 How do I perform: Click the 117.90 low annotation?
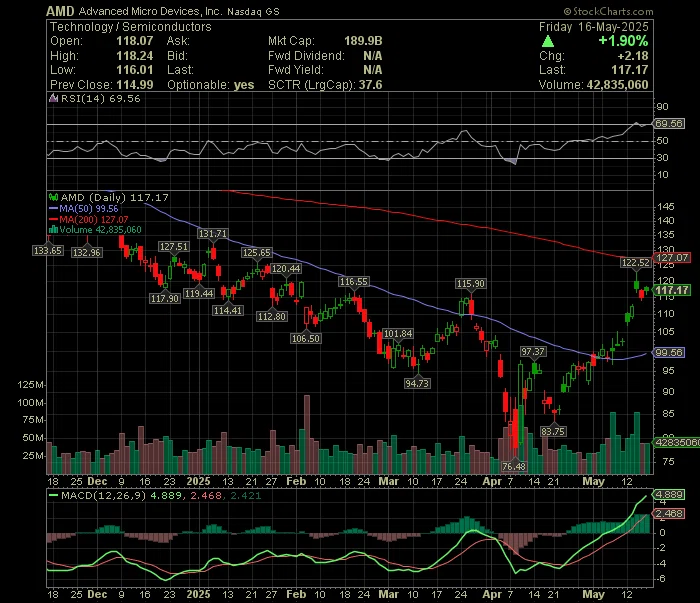[165, 299]
